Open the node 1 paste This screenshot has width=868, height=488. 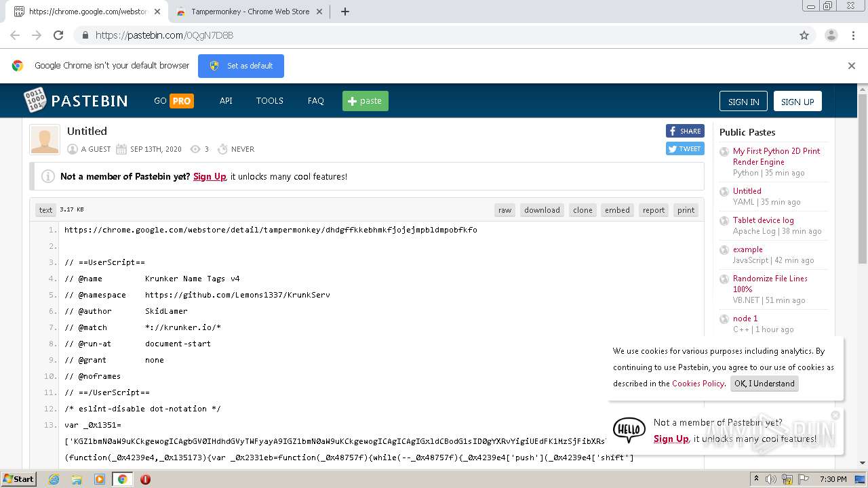point(745,319)
